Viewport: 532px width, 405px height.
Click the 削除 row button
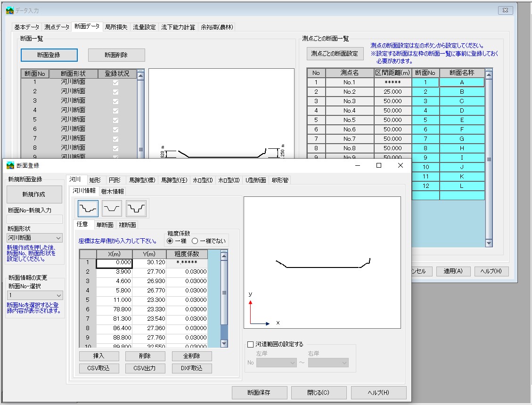coord(145,356)
